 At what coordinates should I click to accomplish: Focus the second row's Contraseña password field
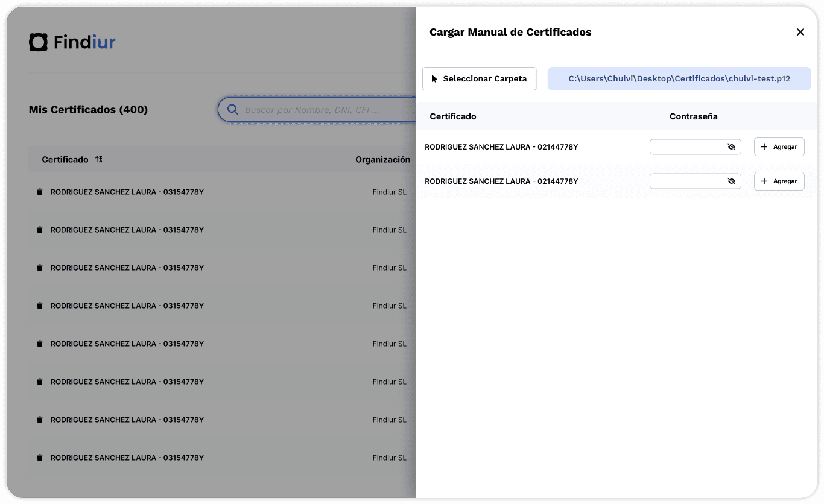695,181
